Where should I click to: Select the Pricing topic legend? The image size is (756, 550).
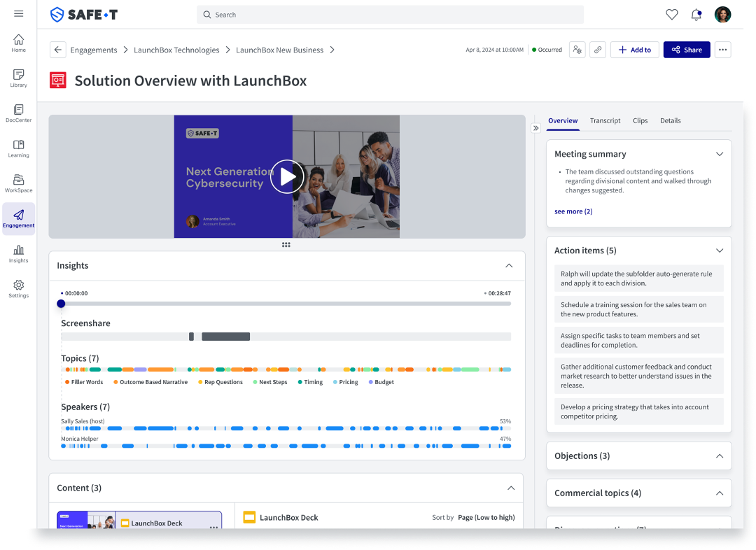tap(345, 382)
